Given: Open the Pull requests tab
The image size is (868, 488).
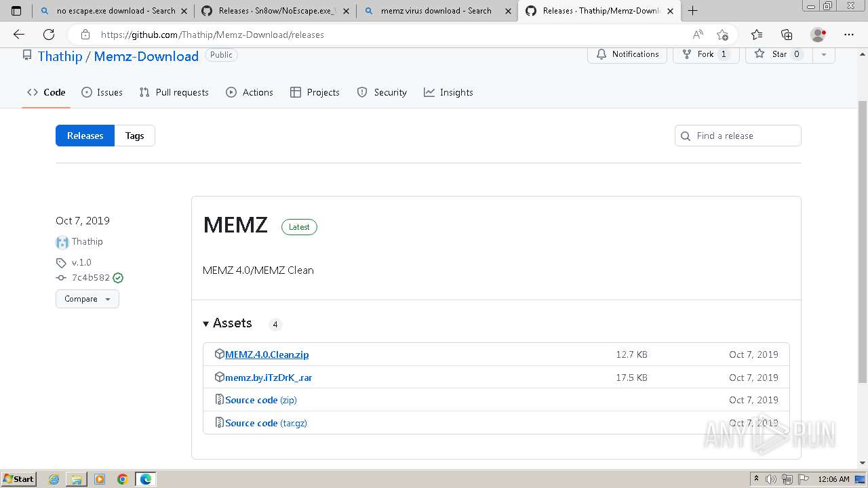Looking at the screenshot, I should 174,92.
